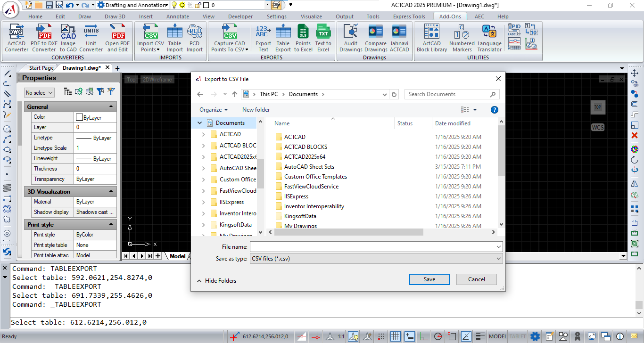
Task: Open Numbered Markers tool
Action: coord(462,38)
